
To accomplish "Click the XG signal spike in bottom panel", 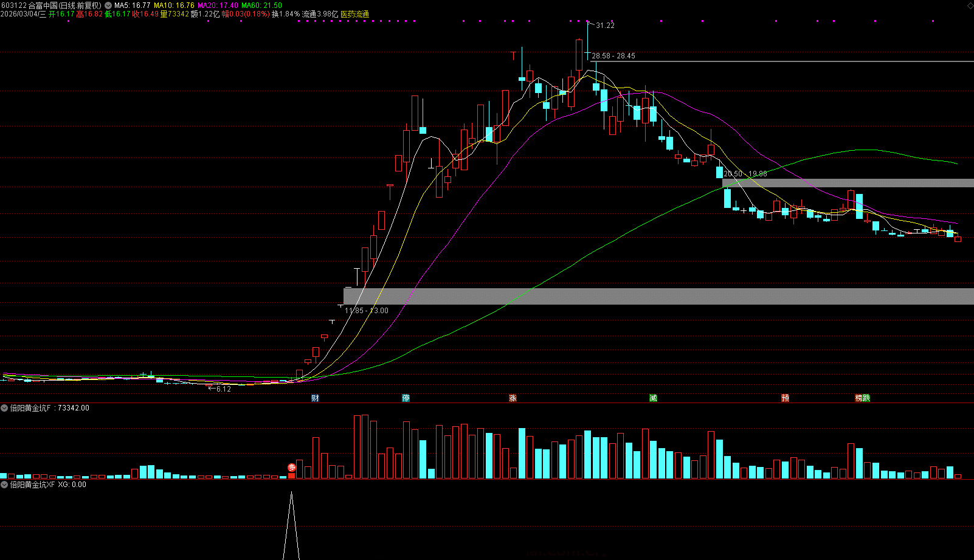I will (291, 523).
